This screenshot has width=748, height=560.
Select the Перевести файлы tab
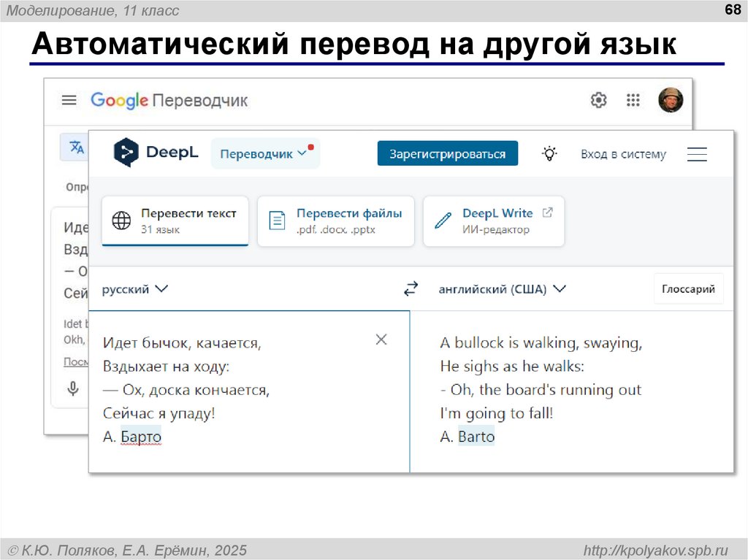point(336,220)
